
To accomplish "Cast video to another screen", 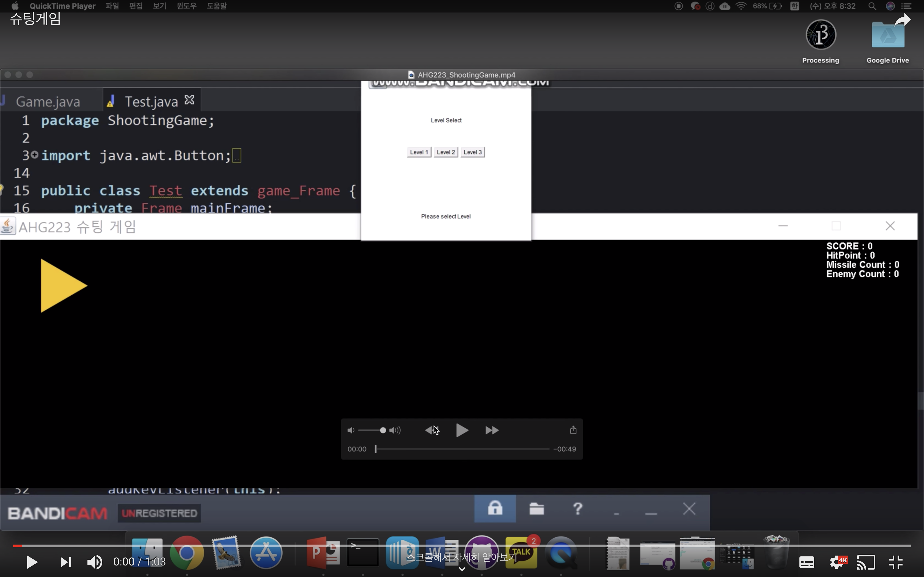I will (x=866, y=562).
